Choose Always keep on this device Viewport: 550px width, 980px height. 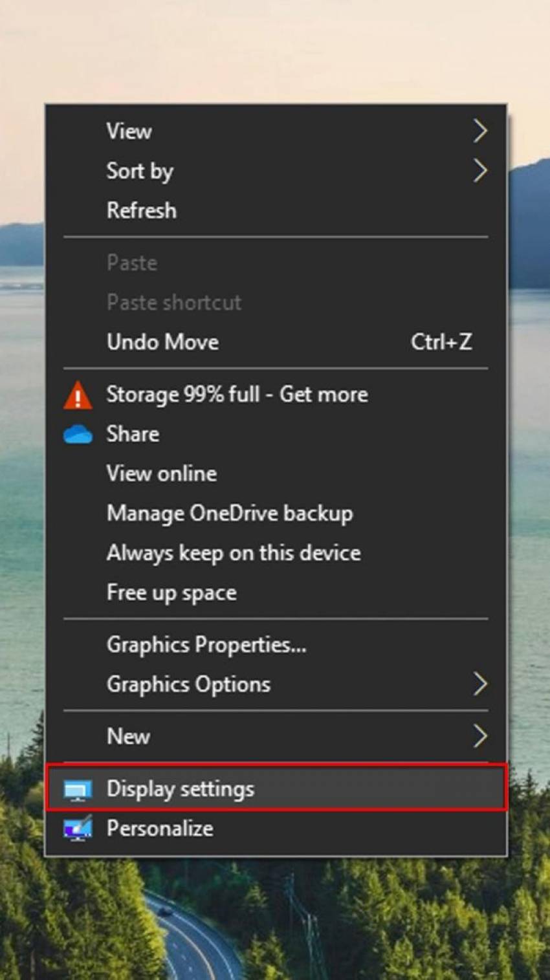234,553
